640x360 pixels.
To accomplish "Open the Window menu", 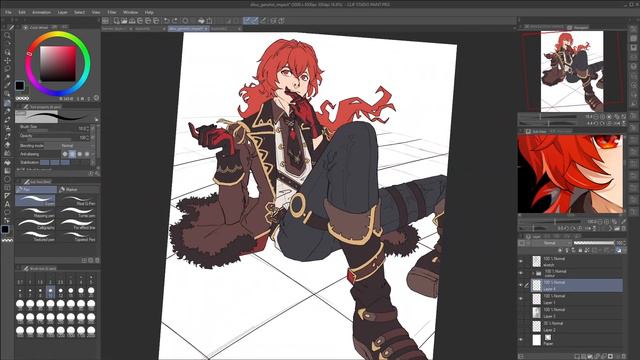I will click(x=131, y=12).
